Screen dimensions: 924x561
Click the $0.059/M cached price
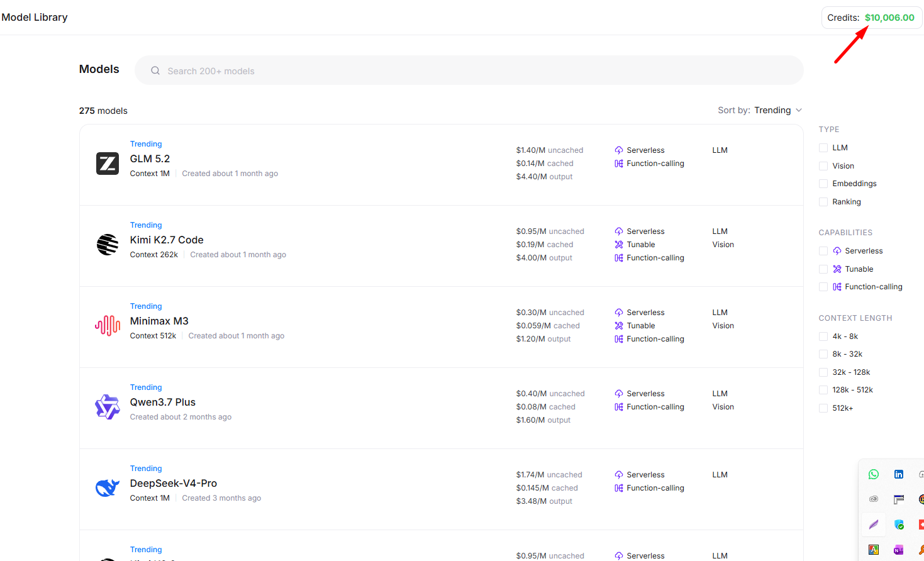coord(548,326)
